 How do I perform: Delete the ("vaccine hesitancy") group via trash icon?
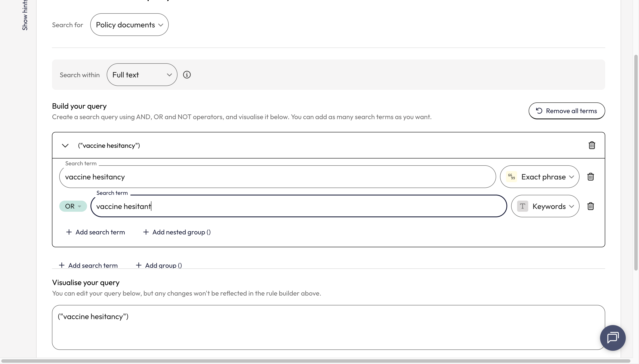point(592,145)
